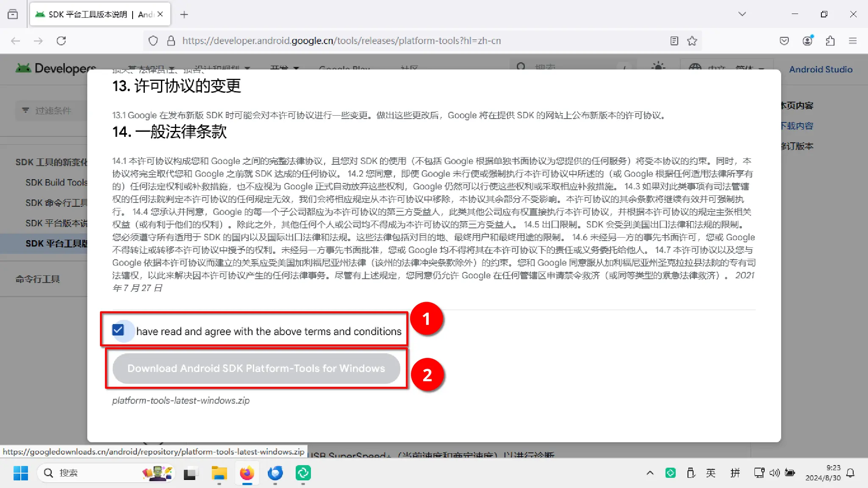868x488 pixels.
Task: Open the Firefox account icon
Action: coord(808,41)
